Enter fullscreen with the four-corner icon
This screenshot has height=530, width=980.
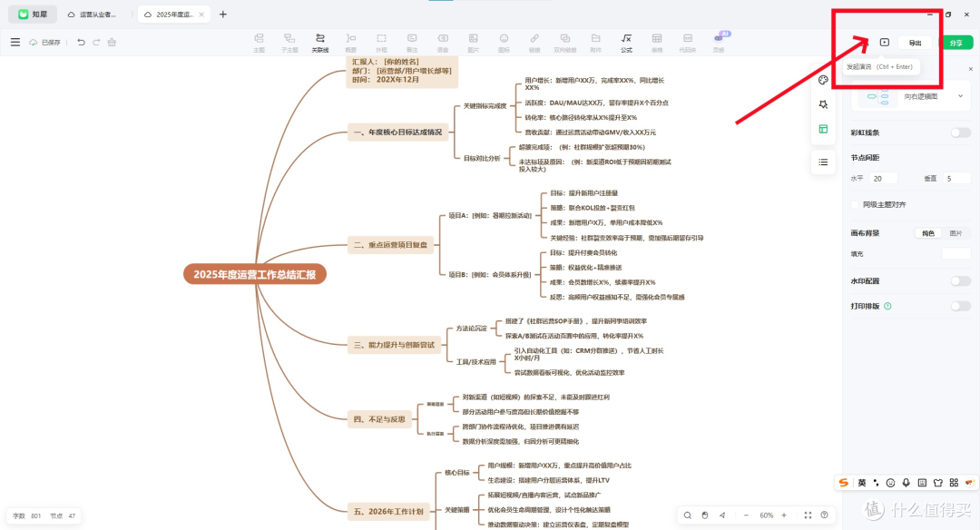point(808,515)
